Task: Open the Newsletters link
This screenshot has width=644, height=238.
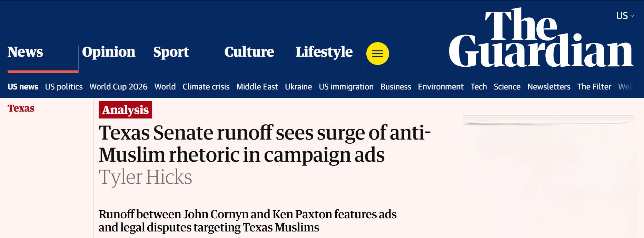Action: coord(548,87)
